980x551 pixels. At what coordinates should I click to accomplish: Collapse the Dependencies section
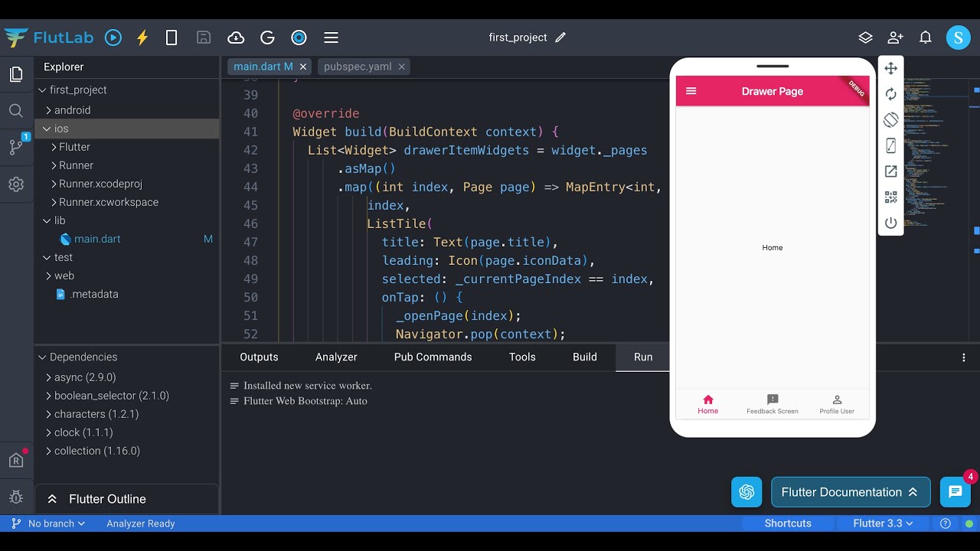(43, 357)
